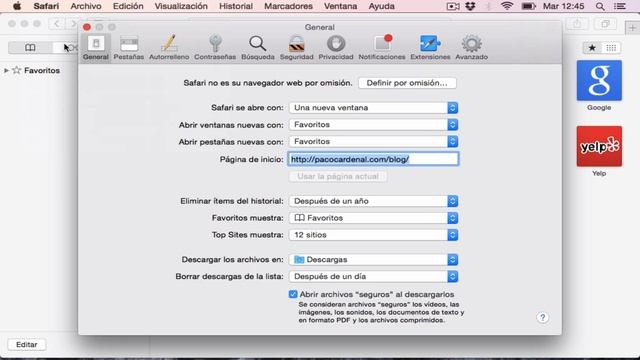
Task: Open the Búsqueda preferences pane
Action: point(258,48)
